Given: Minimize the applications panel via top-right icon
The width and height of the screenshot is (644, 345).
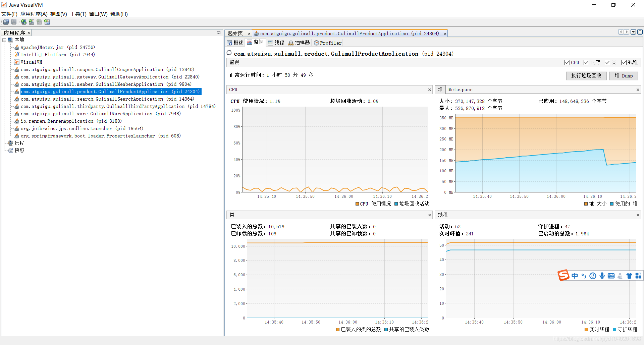Looking at the screenshot, I should point(219,33).
